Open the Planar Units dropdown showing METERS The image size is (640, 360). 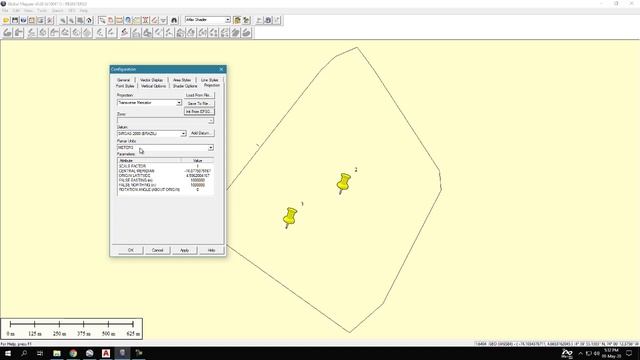coord(165,147)
